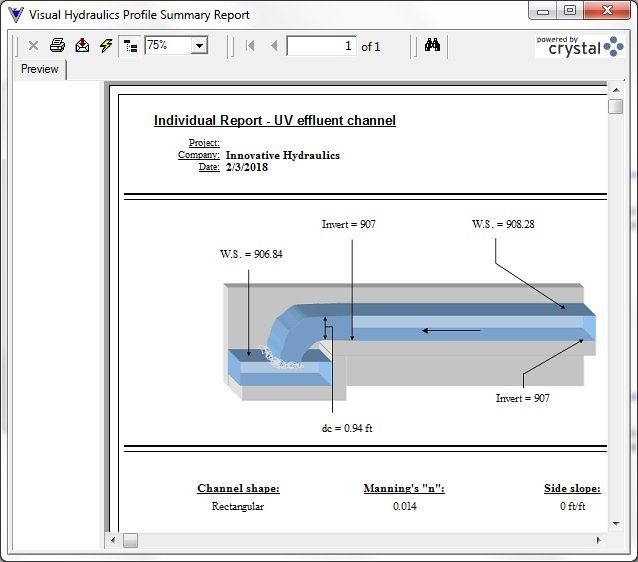
Task: Click the vertical scrollbar thumb
Action: 615,107
